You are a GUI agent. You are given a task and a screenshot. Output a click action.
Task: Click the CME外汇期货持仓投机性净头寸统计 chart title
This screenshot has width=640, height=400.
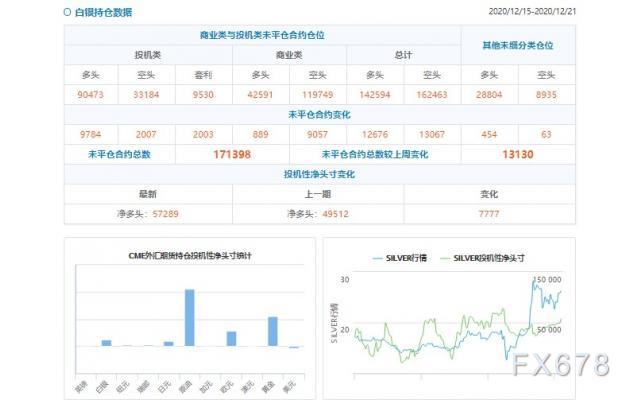190,256
